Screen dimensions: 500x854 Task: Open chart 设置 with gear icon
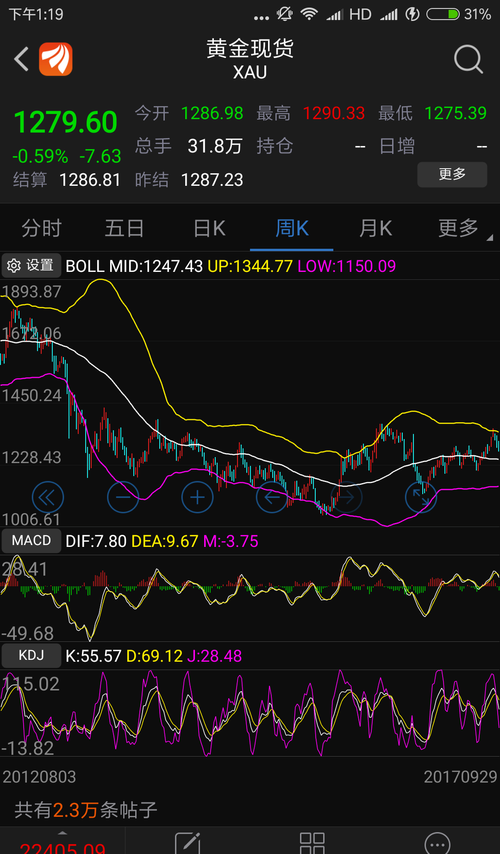31,265
